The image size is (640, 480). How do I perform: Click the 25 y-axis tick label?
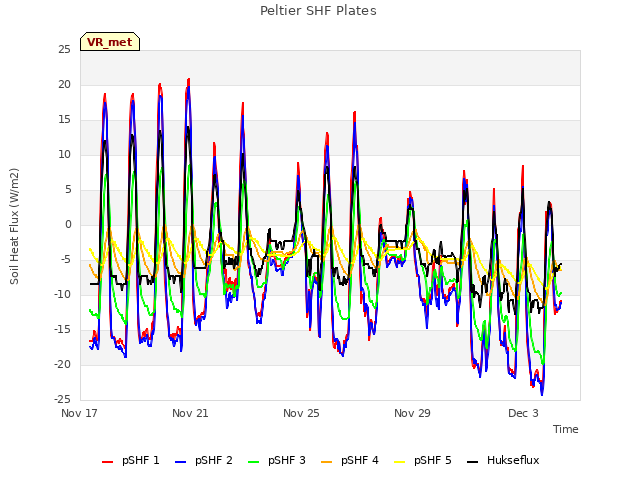[x=64, y=50]
